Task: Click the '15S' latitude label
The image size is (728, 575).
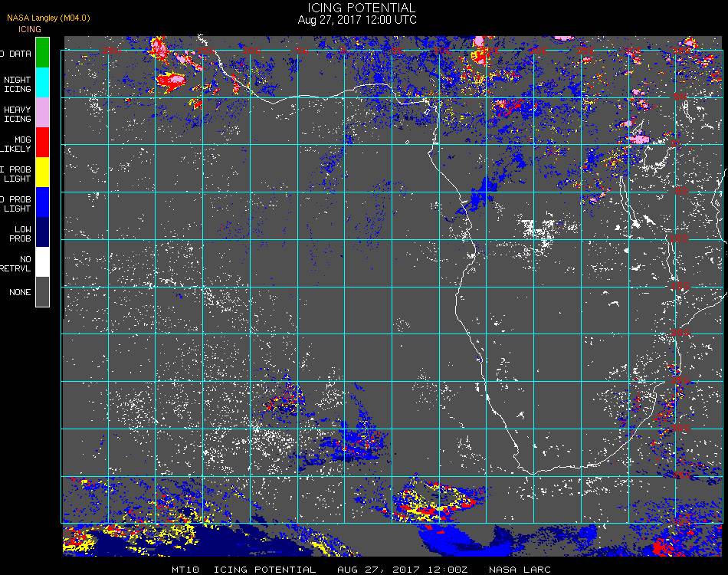Action: click(680, 286)
